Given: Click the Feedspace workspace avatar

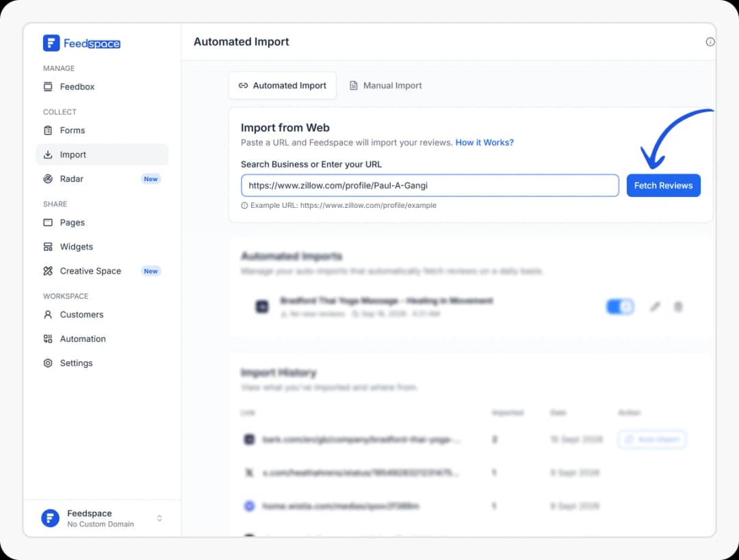Looking at the screenshot, I should click(51, 518).
